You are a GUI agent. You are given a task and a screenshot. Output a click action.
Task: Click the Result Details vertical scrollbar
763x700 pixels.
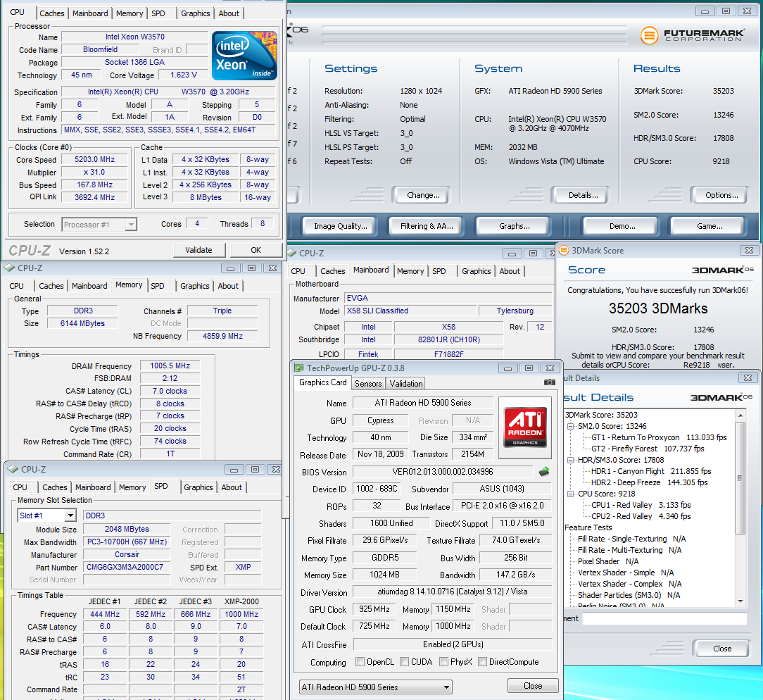[740, 479]
